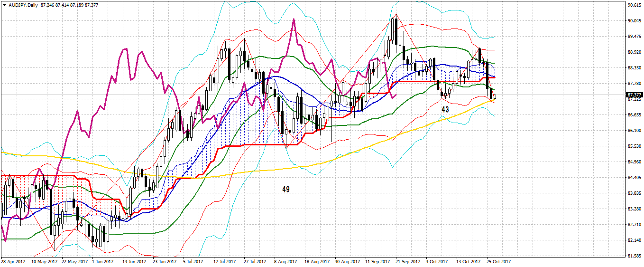Click the 81.585 price axis label
Viewport: 644px width, 267px height.
pyautogui.click(x=634, y=256)
